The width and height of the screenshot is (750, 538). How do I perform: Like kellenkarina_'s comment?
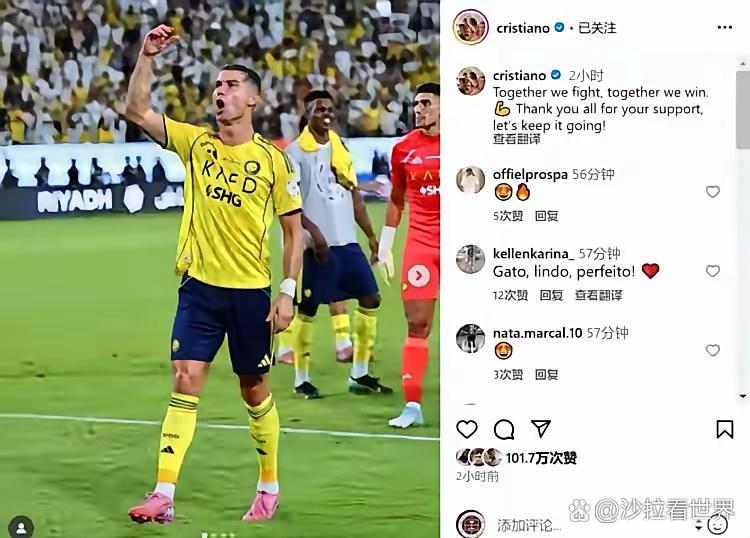(x=713, y=271)
